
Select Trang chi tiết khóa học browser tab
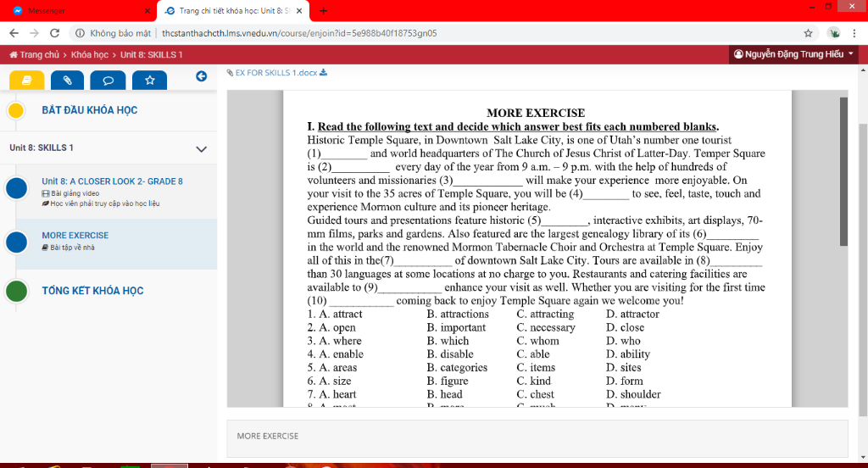pos(232,10)
